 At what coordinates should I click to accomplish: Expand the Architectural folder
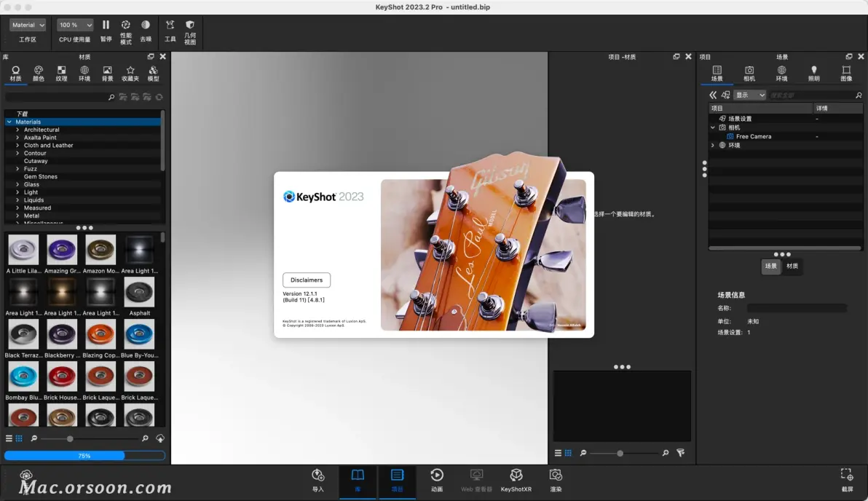(17, 130)
